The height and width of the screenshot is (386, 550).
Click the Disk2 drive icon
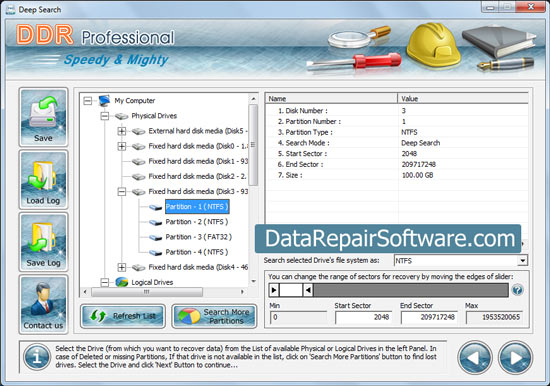click(139, 177)
